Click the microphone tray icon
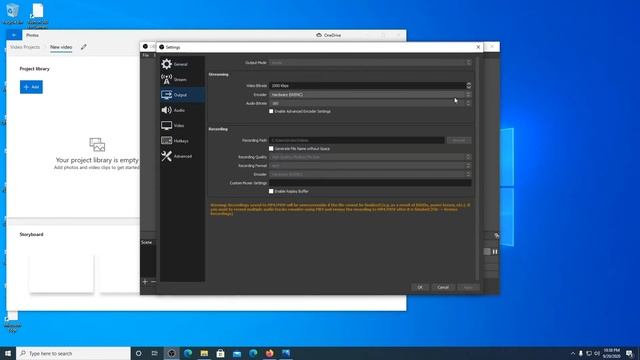Image resolution: width=640 pixels, height=360 pixels. pyautogui.click(x=581, y=353)
